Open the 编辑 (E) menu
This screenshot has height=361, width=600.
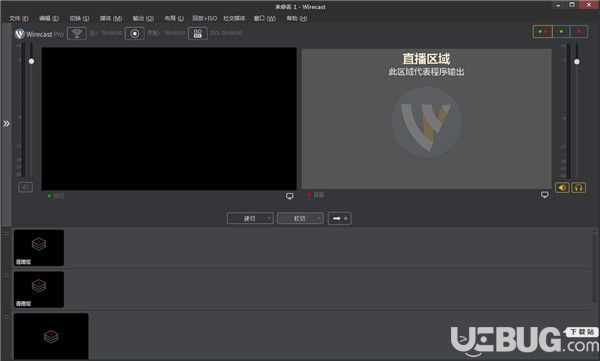tap(49, 18)
